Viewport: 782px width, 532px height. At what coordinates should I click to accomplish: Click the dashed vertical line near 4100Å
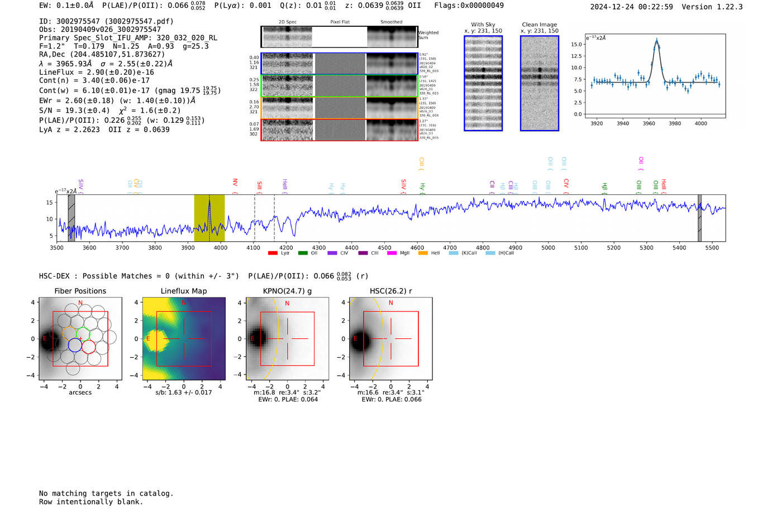click(255, 218)
